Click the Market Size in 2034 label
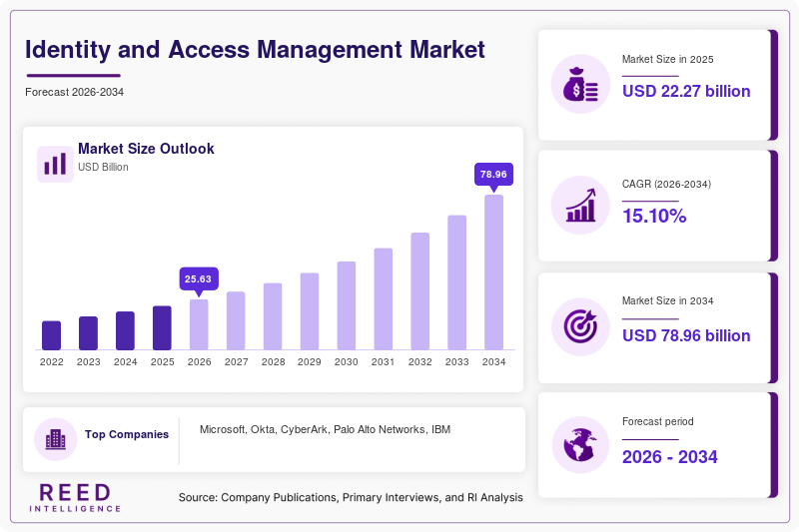The width and height of the screenshot is (799, 532). [667, 300]
